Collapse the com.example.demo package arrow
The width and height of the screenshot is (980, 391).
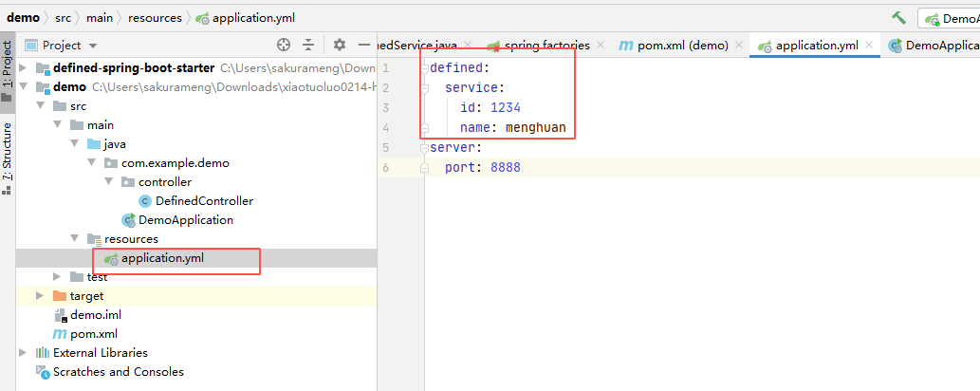tap(91, 163)
